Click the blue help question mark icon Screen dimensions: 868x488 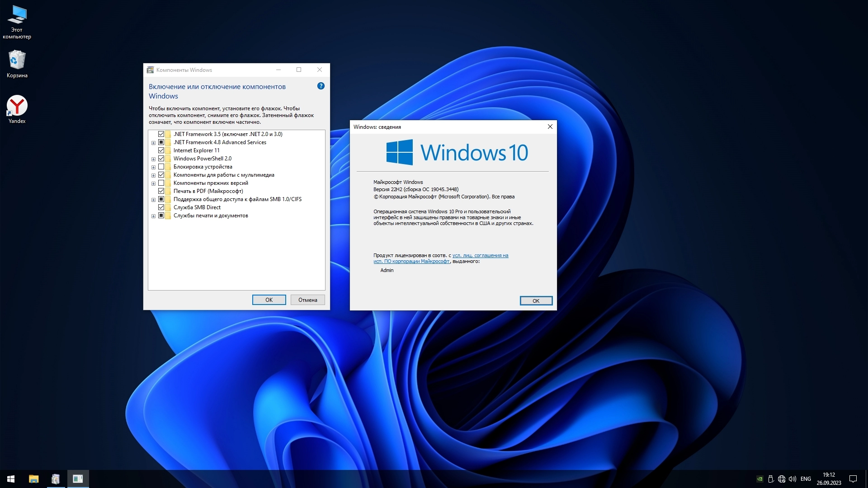321,86
